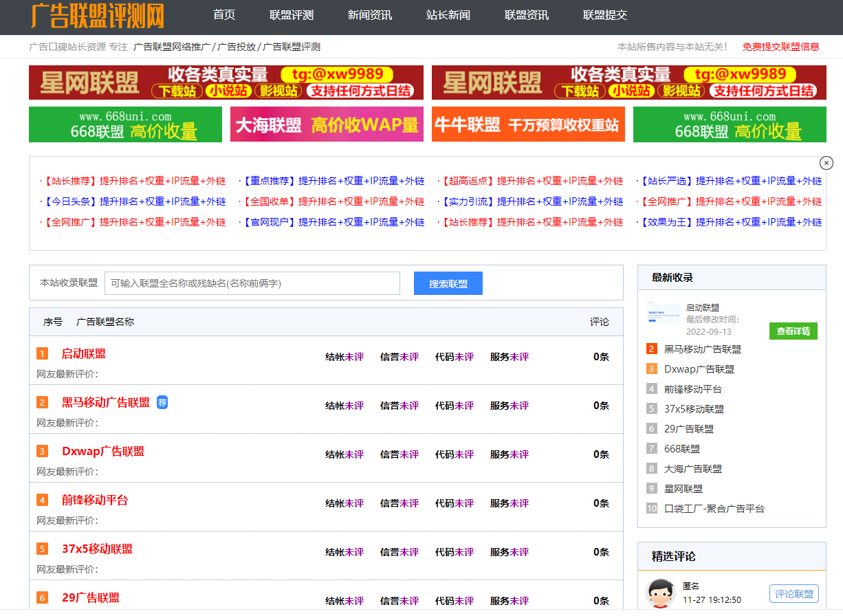Open sidebar link 668联盟
The height and width of the screenshot is (616, 843).
682,449
